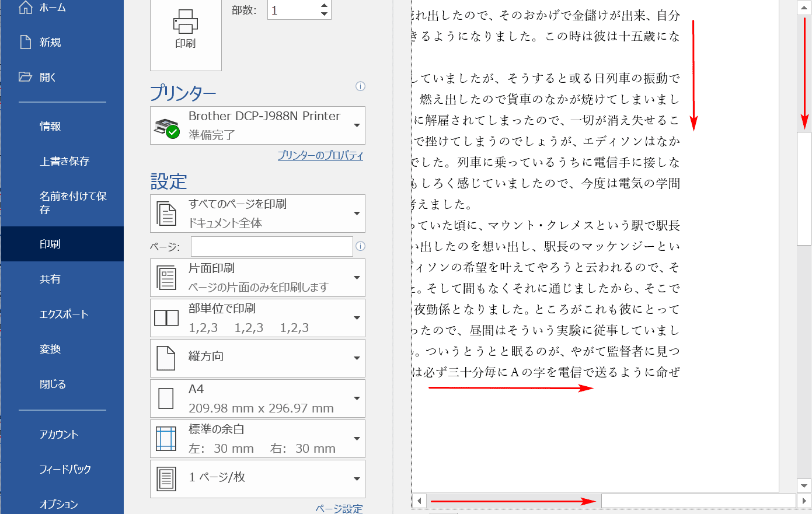Open the Brother DCP-J988N Printer dropdown
Viewport: 812px width, 514px height.
click(257, 125)
